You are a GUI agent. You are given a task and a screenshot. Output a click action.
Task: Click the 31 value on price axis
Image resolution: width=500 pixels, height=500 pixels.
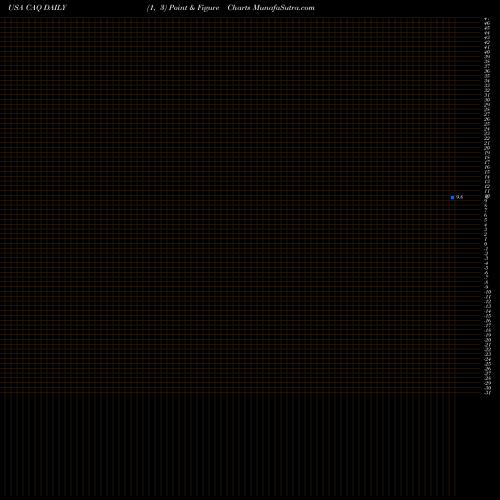[487, 96]
